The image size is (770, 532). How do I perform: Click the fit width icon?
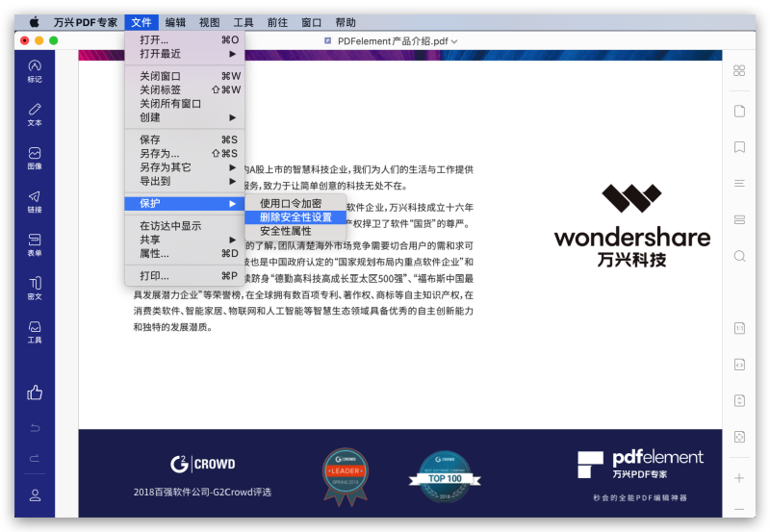(x=739, y=365)
